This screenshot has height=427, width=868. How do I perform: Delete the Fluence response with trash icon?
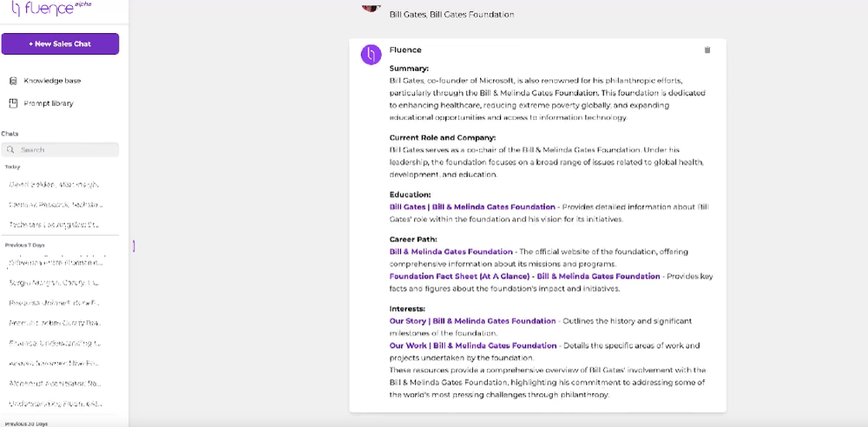pyautogui.click(x=707, y=49)
